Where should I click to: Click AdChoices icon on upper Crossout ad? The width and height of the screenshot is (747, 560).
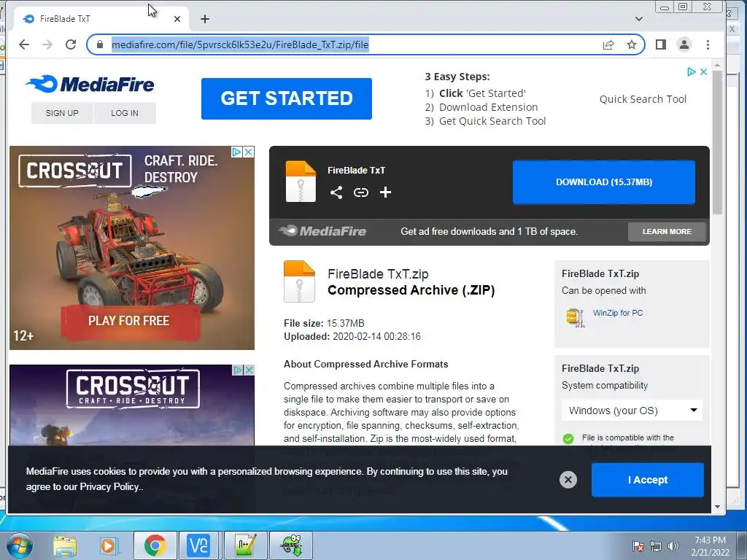coord(237,152)
